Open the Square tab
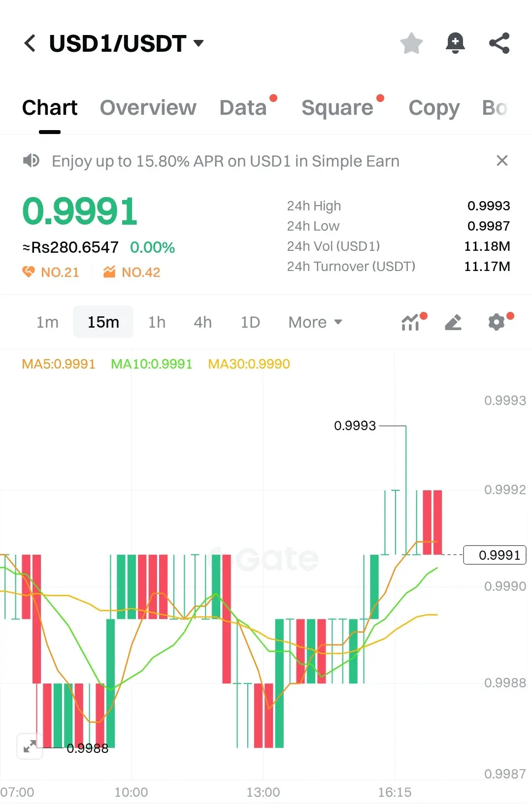Viewport: 532px width, 812px height. [337, 107]
